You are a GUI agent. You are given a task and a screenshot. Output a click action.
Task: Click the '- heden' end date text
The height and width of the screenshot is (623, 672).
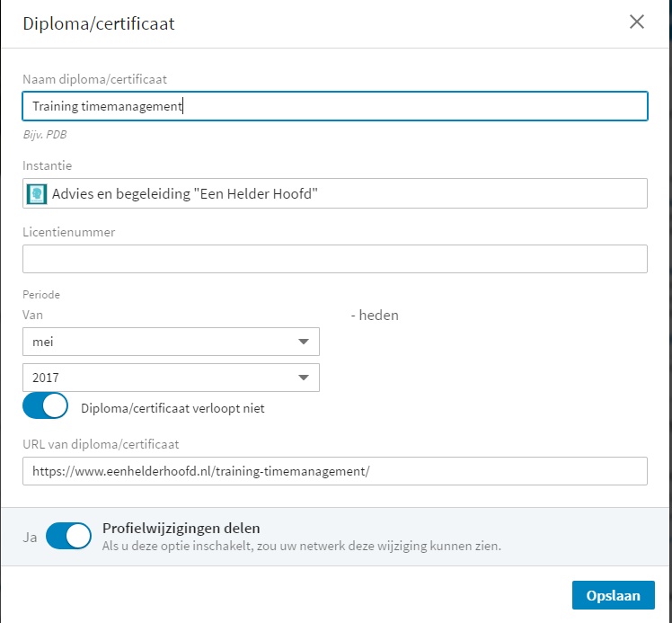(375, 316)
